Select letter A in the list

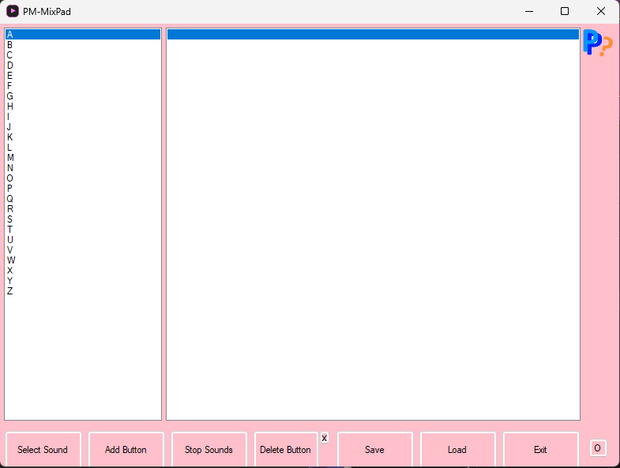[83, 34]
